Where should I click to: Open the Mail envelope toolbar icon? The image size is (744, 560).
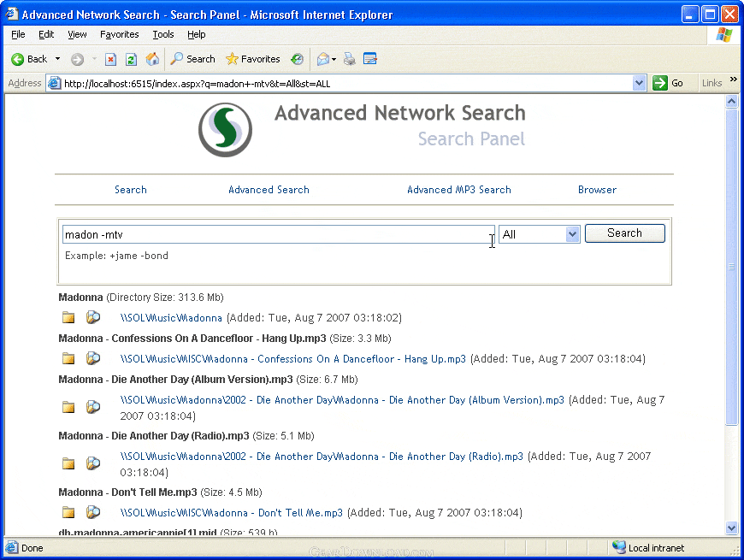[x=323, y=59]
